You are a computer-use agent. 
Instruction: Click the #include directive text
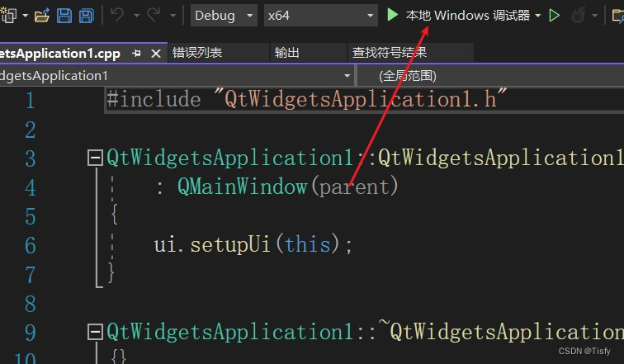tap(154, 99)
